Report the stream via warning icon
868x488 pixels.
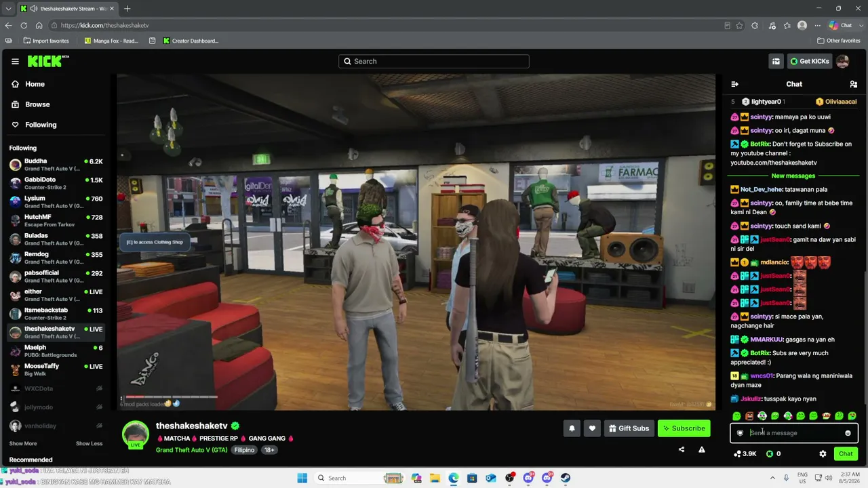pos(702,449)
